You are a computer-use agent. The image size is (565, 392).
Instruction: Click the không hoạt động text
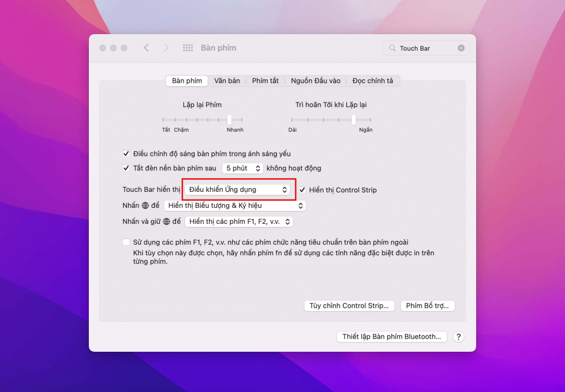[294, 168]
